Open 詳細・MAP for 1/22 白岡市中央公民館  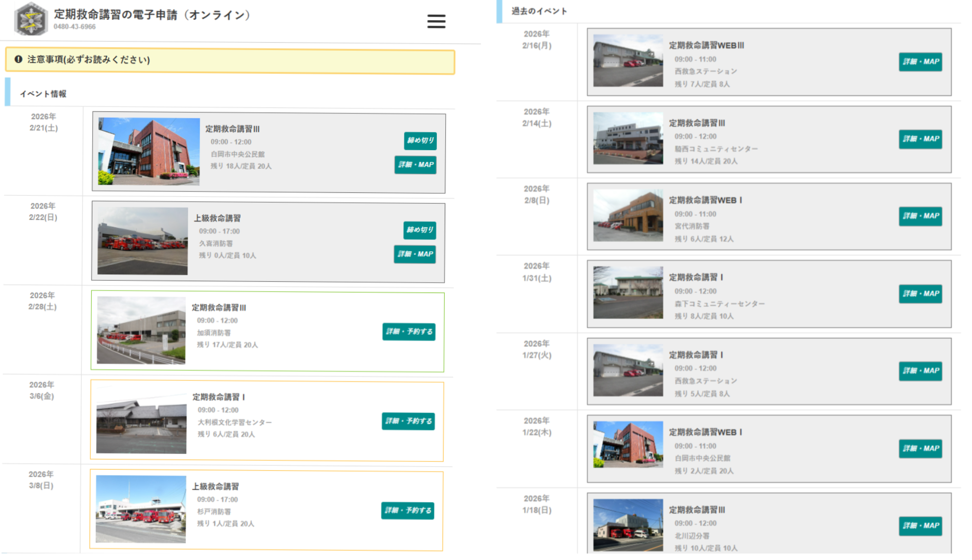(x=920, y=449)
